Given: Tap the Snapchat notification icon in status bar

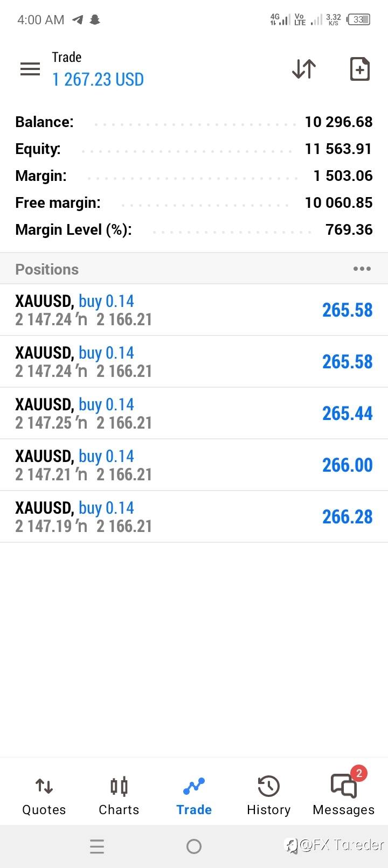Looking at the screenshot, I should pos(95,20).
